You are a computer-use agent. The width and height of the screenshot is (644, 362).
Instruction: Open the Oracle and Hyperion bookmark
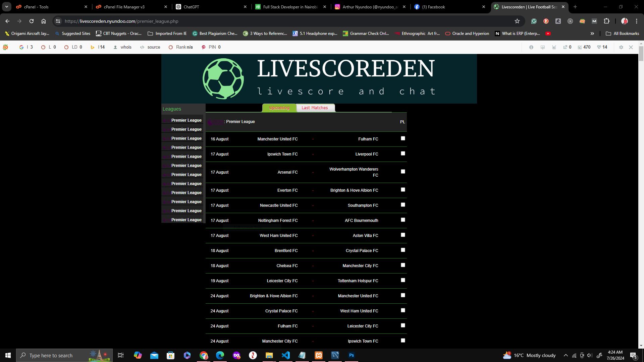pyautogui.click(x=467, y=34)
